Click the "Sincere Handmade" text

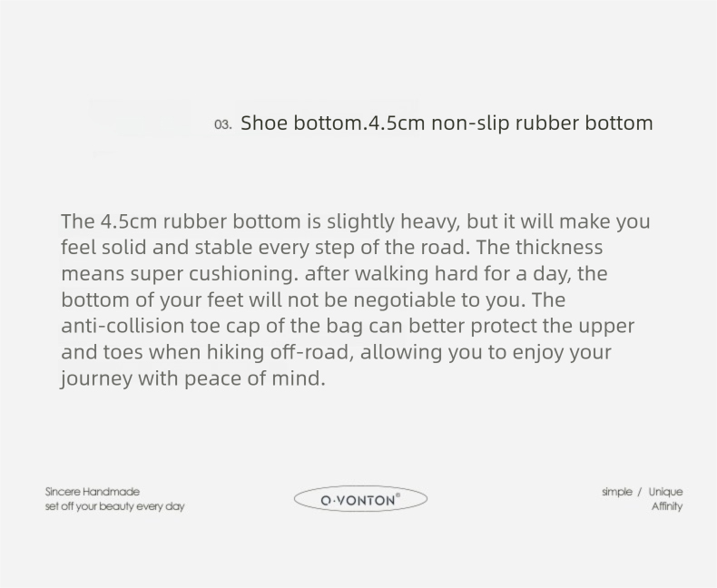[x=93, y=492]
